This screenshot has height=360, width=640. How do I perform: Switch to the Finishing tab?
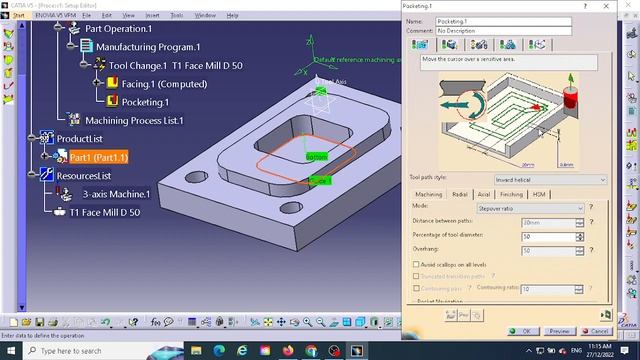pyautogui.click(x=511, y=194)
